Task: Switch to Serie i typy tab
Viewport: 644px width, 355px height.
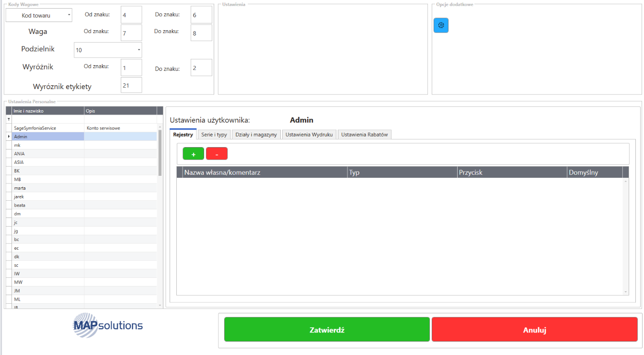Action: 214,135
